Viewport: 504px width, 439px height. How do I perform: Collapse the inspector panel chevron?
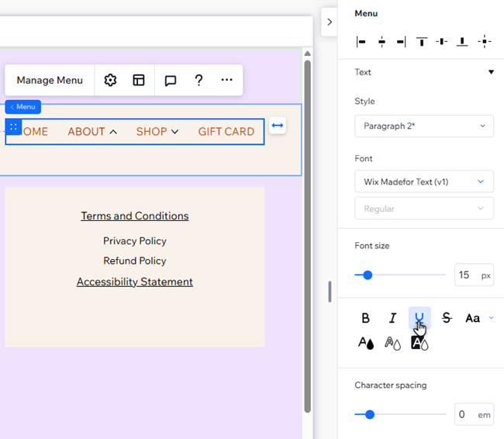click(330, 22)
